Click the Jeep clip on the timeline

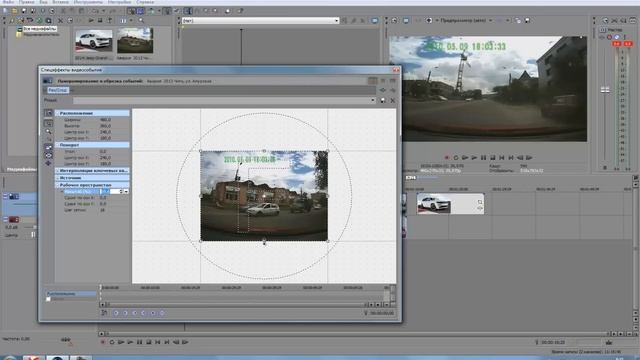[450, 204]
